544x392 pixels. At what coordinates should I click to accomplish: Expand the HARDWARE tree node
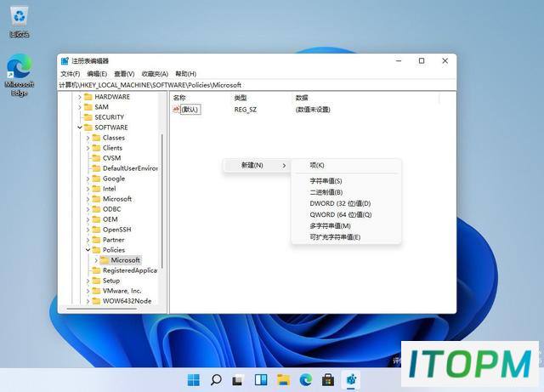(x=80, y=97)
